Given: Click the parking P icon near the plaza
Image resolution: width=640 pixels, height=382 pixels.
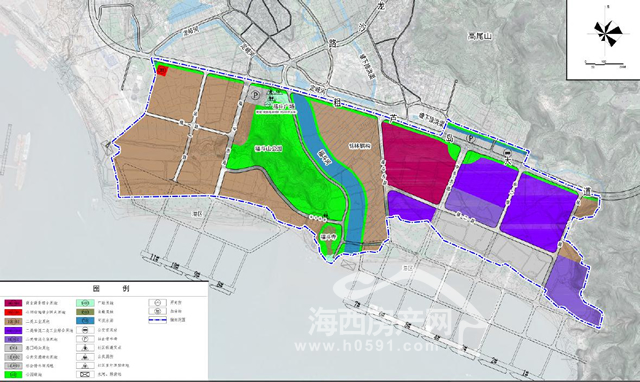Looking at the screenshot, I should click(256, 95).
